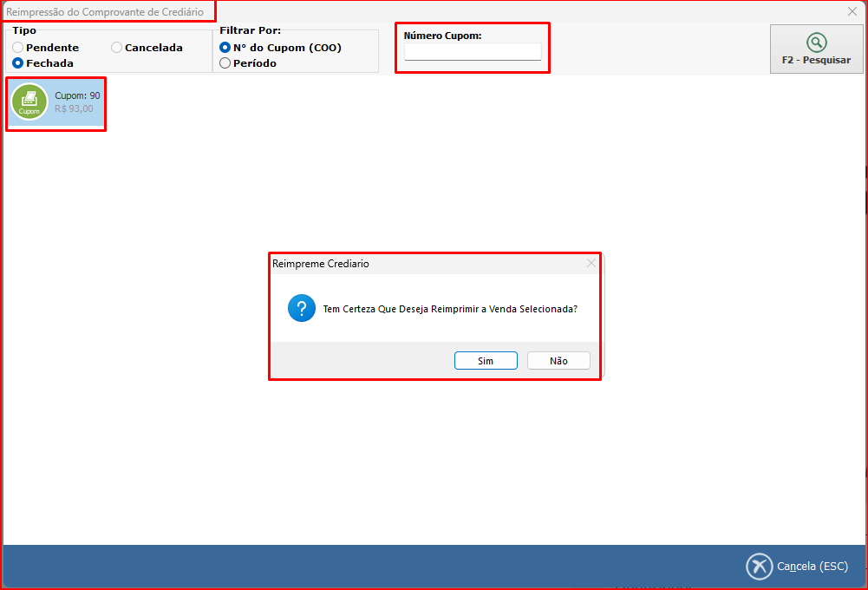Click the Reimpreme Crediario dialog title bar
Image resolution: width=868 pixels, height=590 pixels.
(416, 264)
